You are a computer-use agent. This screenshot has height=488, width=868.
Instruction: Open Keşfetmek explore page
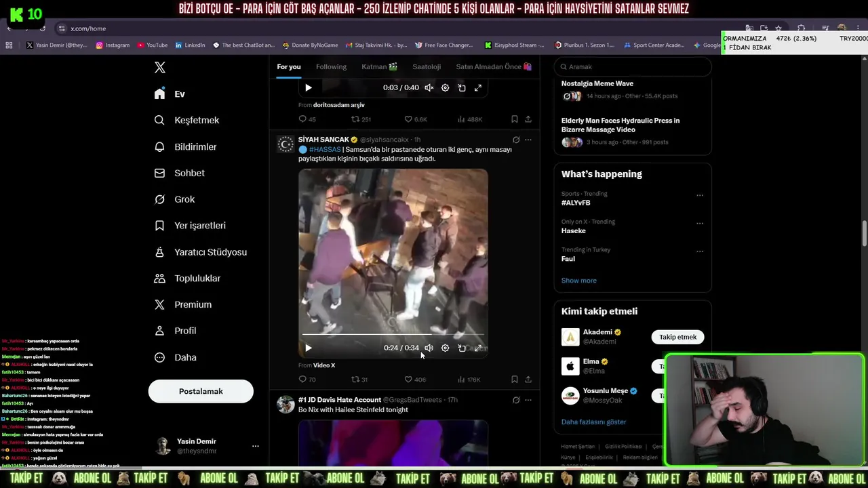[x=186, y=120]
